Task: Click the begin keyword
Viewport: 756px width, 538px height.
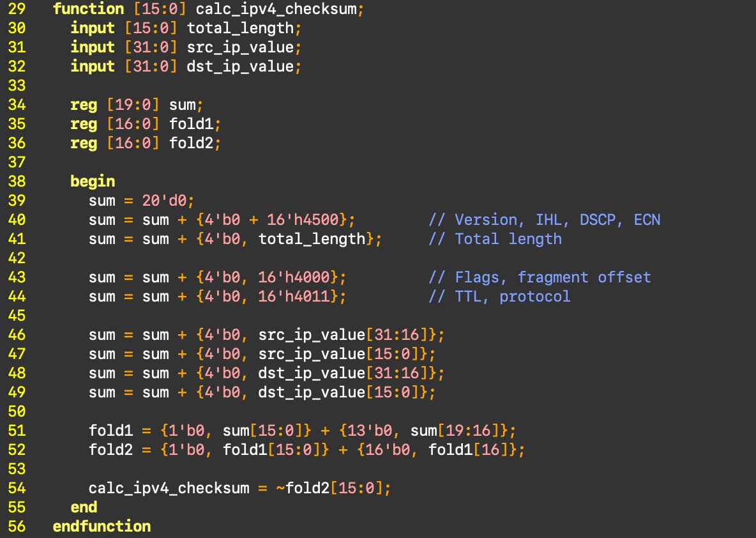Action: 93,181
